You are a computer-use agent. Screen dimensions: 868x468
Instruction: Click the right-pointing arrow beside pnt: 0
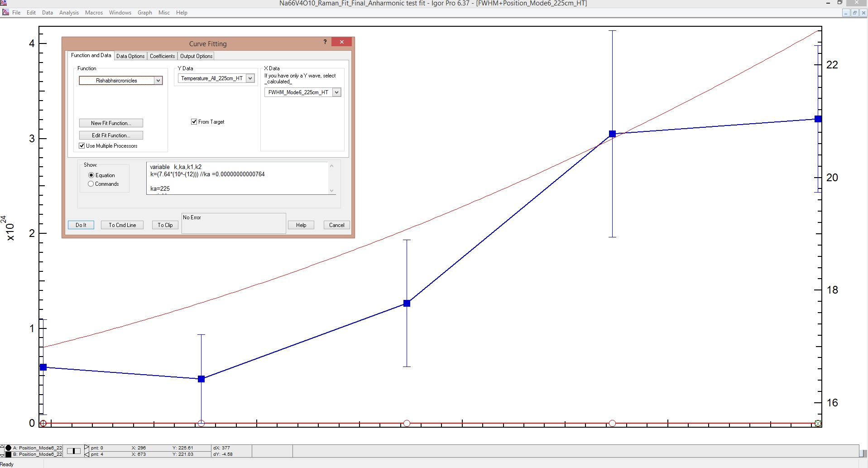click(x=86, y=447)
